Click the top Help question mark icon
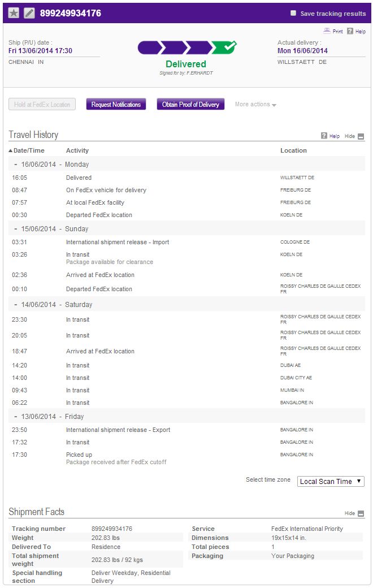Screen dimensions: 373x588 click(x=350, y=32)
